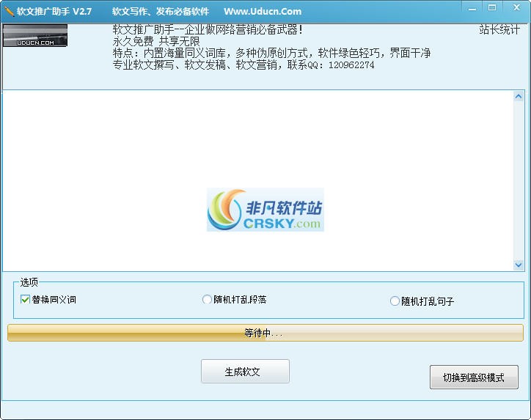Screen dimensions: 531x420
Task: Click the scroll up arrow of text area
Action: tap(518, 97)
